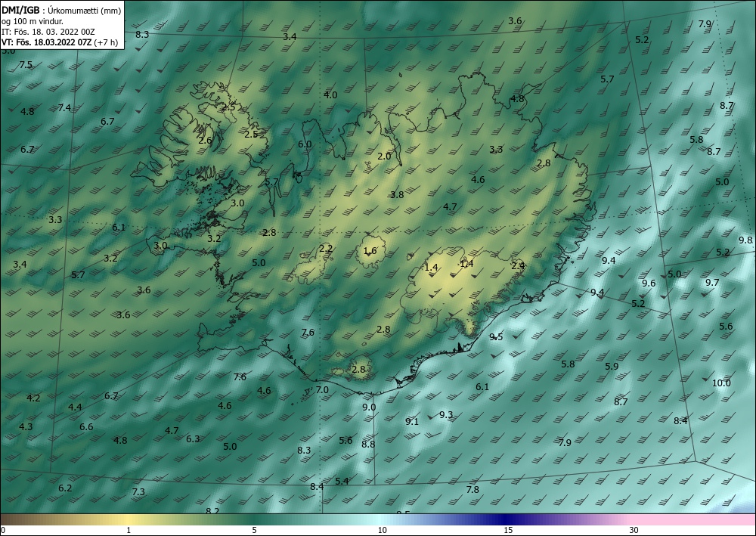
Task: Click the map value '7.5'
Action: (x=26, y=64)
